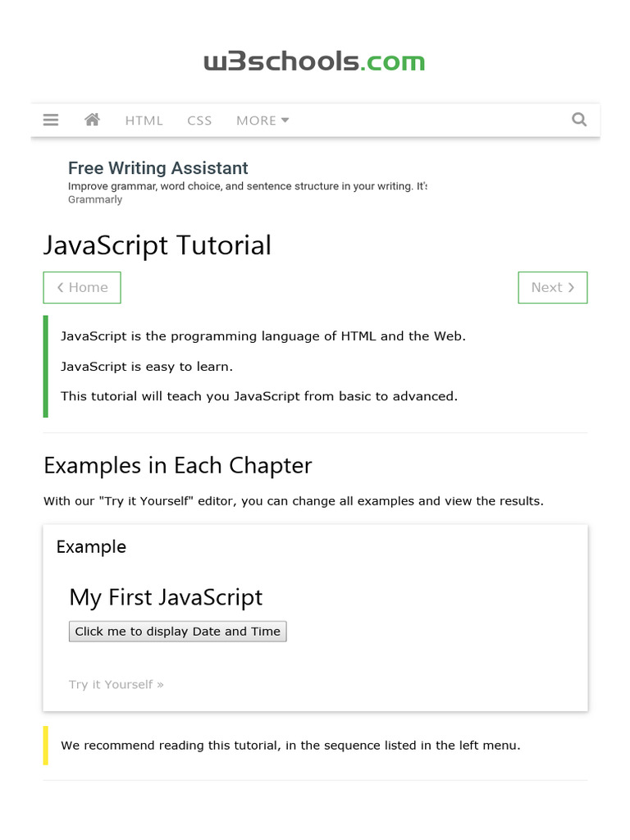Open the hamburger sidebar menu
630x840 pixels.
[x=51, y=120]
